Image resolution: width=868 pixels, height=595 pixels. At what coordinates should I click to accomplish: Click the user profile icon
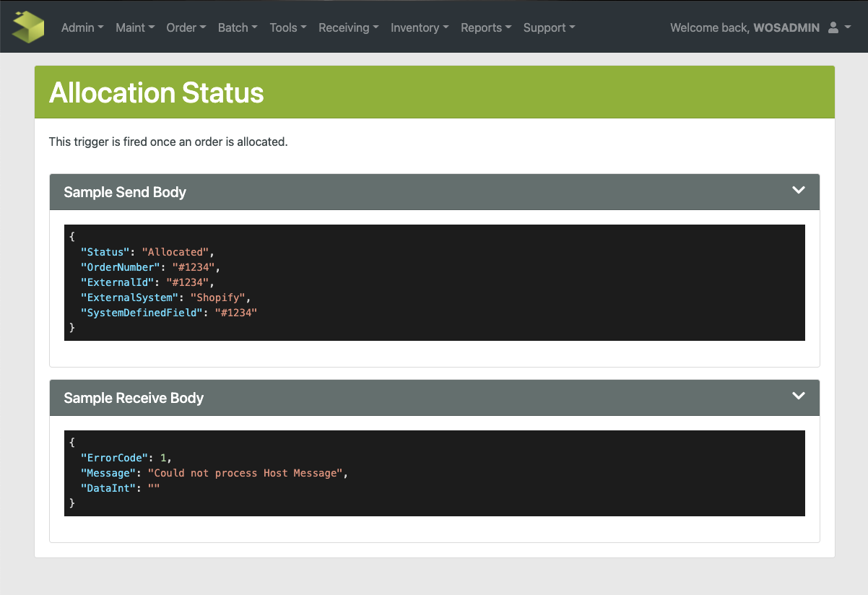833,27
